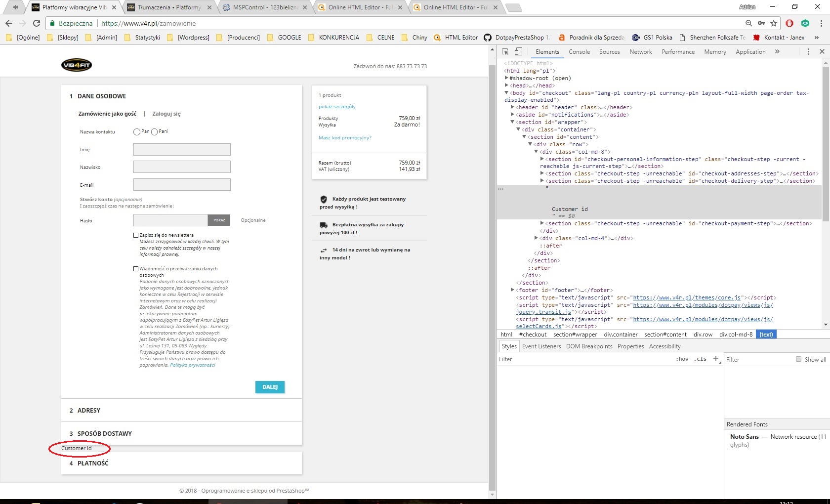
Task: Bookmark this page with the star icon
Action: click(774, 23)
